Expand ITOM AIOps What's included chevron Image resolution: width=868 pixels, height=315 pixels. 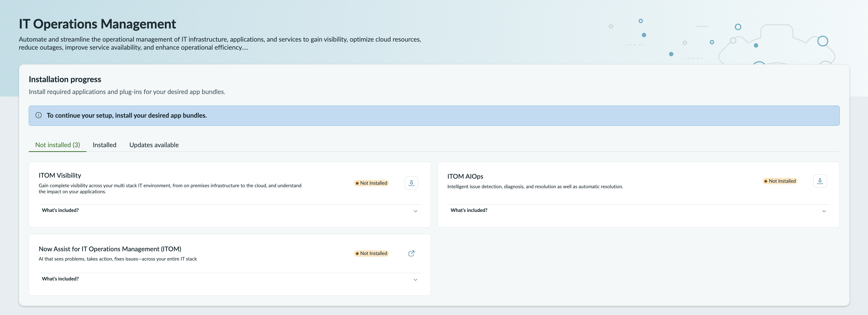pyautogui.click(x=824, y=211)
